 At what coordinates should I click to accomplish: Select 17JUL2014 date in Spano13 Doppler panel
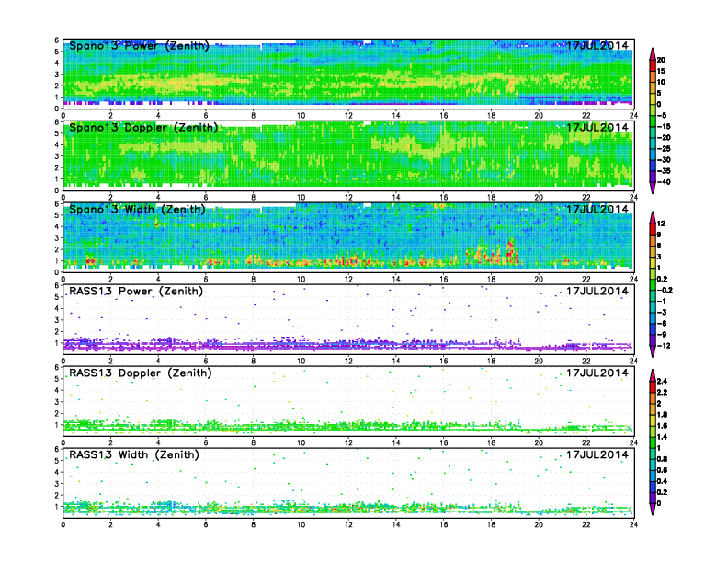tap(597, 127)
